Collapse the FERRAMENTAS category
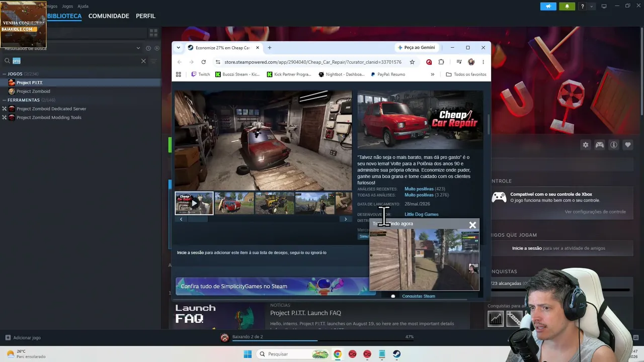The image size is (644, 362). coord(4,100)
